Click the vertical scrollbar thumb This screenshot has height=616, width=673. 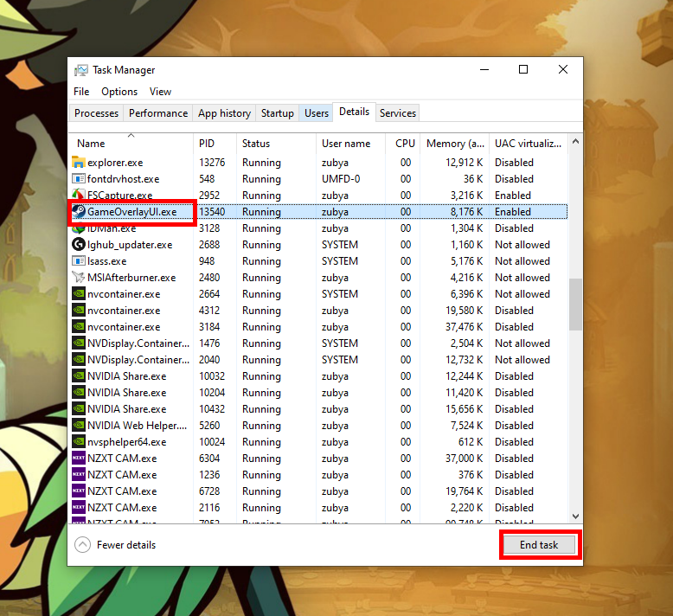pyautogui.click(x=575, y=305)
